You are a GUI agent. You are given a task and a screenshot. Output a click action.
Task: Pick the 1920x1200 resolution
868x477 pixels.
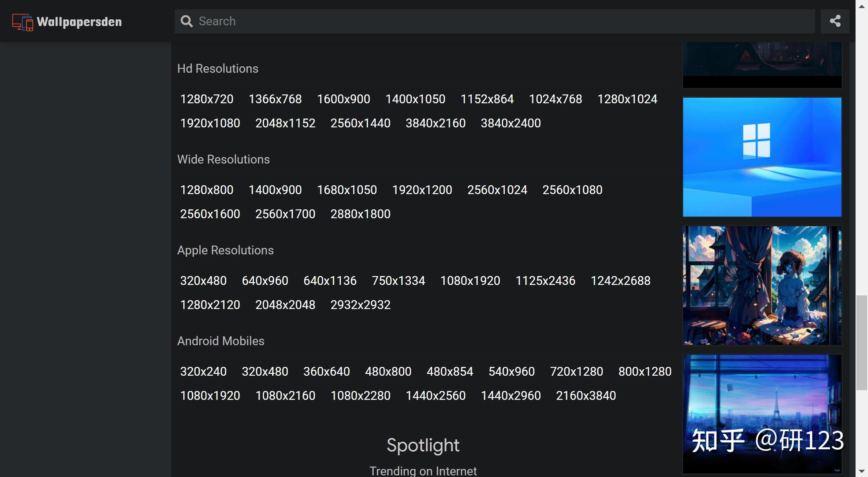422,190
